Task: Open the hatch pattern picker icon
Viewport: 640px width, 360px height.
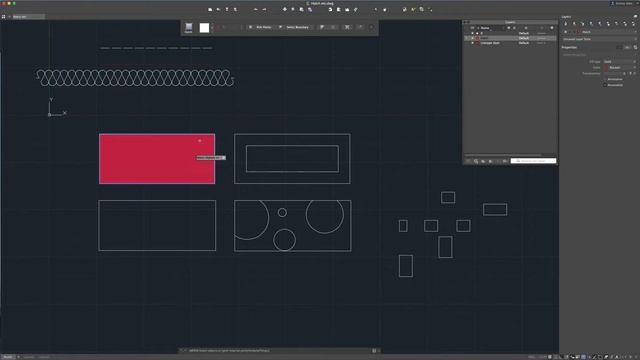Action: tap(189, 27)
